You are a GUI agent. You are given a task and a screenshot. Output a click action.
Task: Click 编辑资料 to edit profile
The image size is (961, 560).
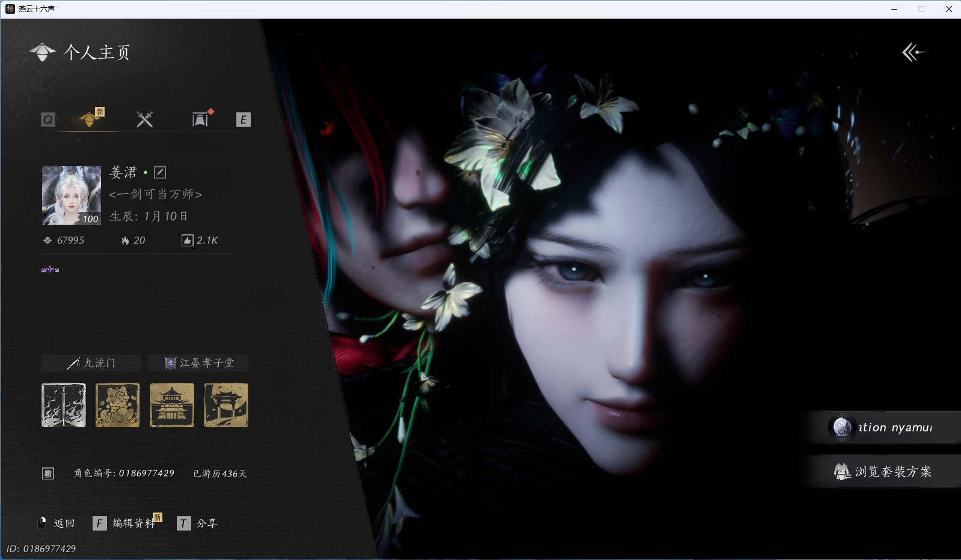click(x=133, y=523)
